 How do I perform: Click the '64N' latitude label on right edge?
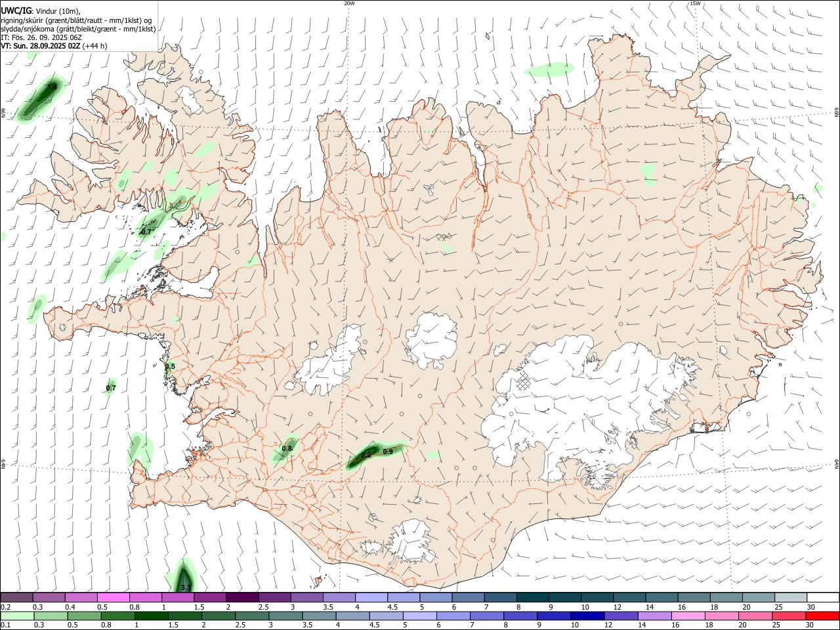837,464
